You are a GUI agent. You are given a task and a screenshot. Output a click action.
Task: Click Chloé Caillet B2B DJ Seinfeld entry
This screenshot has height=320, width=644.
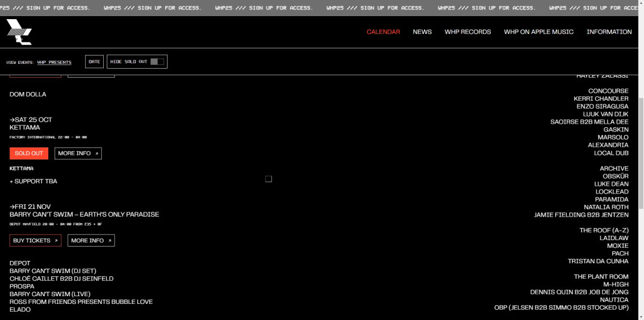[61, 279]
